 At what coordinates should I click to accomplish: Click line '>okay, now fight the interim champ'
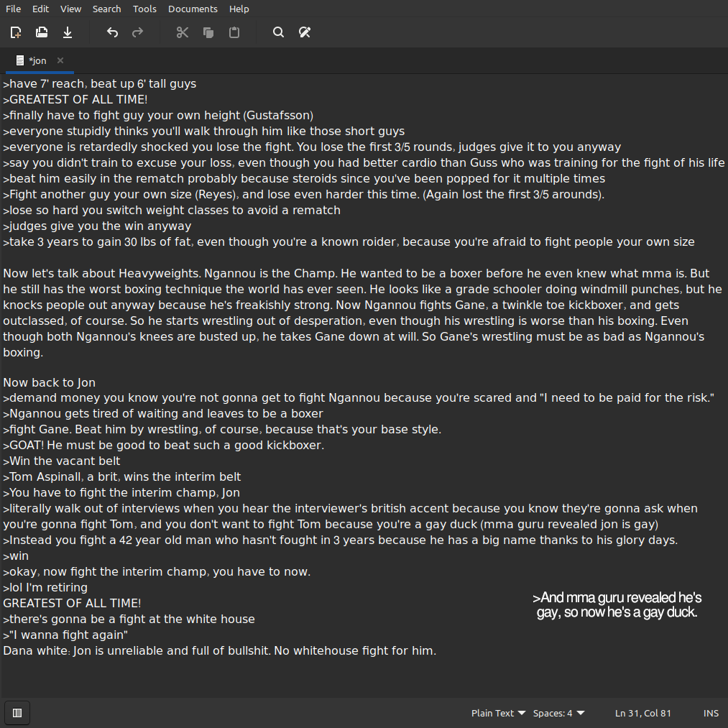pos(157,571)
